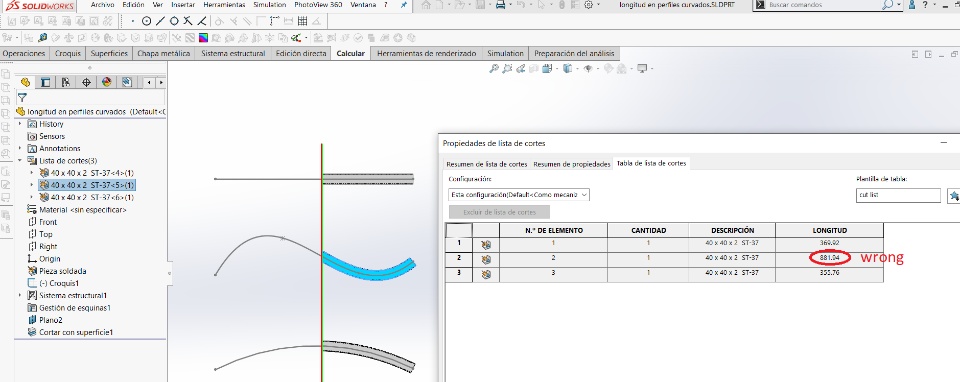Click the Print icon in title bar
This screenshot has width=960, height=382.
click(x=500, y=5)
